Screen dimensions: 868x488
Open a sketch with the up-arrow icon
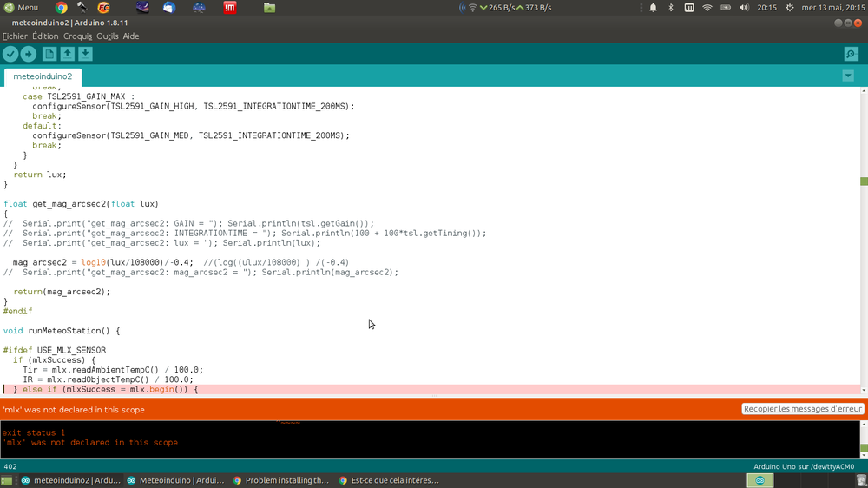[x=67, y=54]
